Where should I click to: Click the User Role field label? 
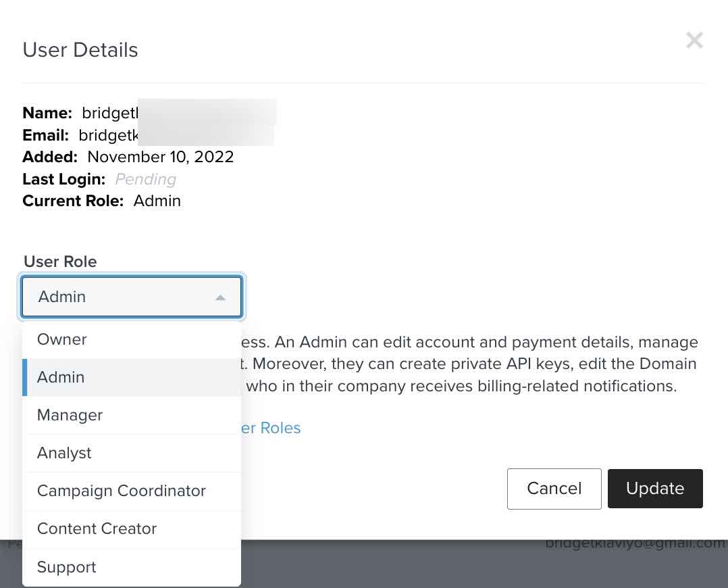point(60,262)
